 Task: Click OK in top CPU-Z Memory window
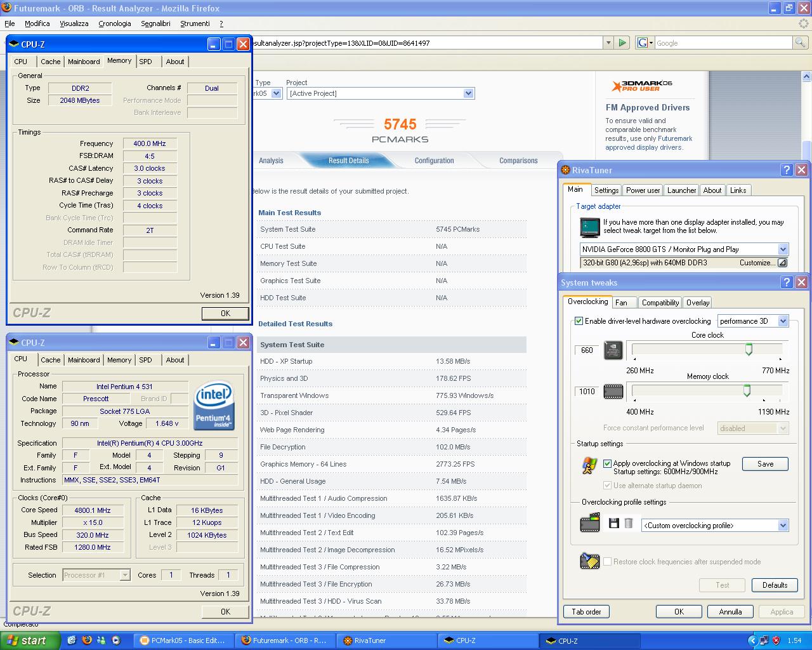tap(225, 314)
